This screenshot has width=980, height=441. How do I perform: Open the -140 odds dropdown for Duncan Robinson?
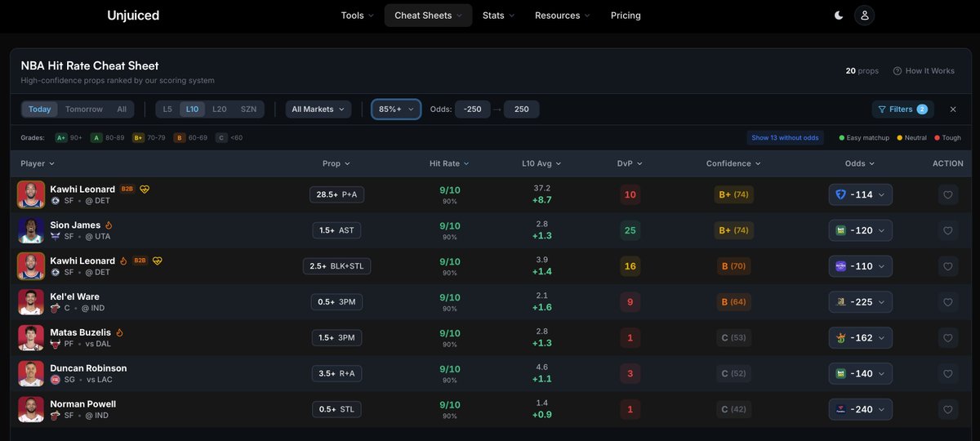[x=861, y=374]
